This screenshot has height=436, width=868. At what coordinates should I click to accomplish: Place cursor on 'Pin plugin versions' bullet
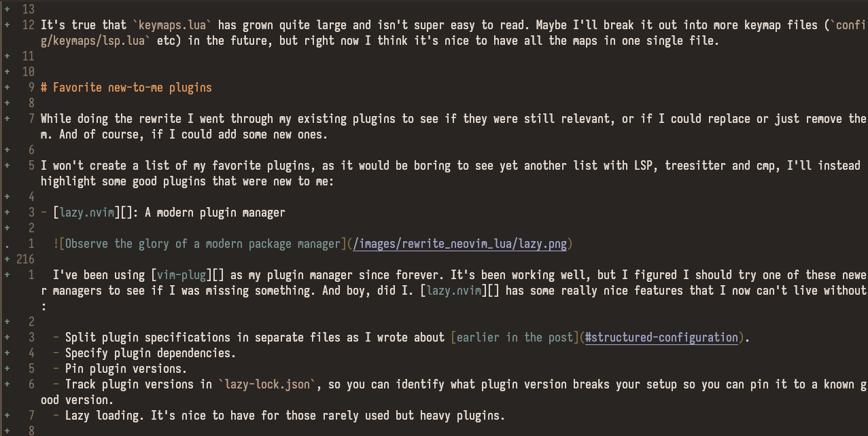(x=126, y=369)
